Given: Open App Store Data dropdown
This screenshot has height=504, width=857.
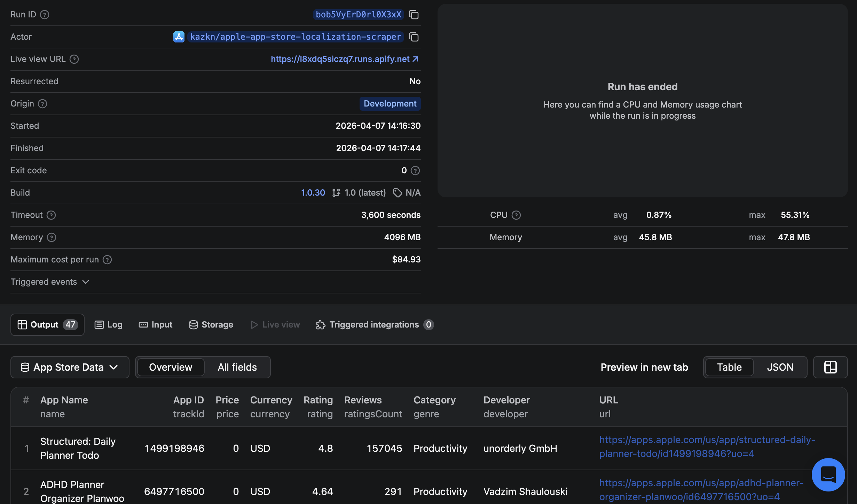Looking at the screenshot, I should point(70,367).
